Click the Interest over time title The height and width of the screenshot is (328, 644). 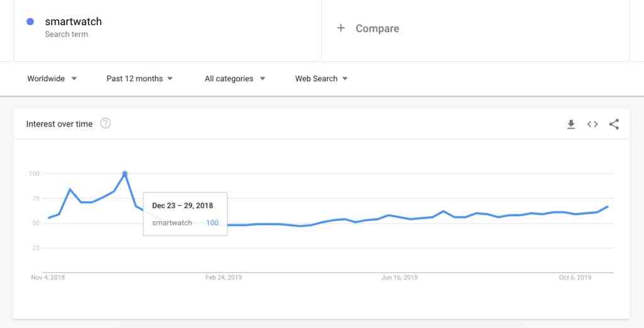coord(60,124)
